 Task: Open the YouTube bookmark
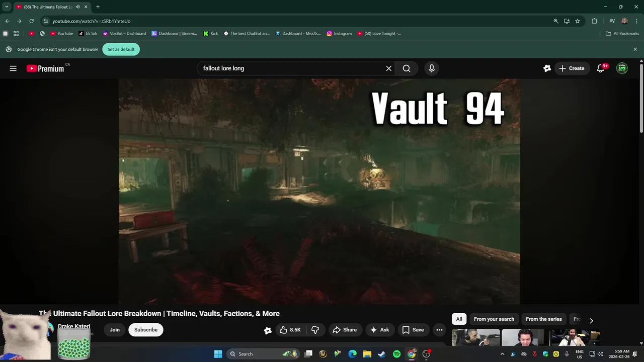[62, 34]
